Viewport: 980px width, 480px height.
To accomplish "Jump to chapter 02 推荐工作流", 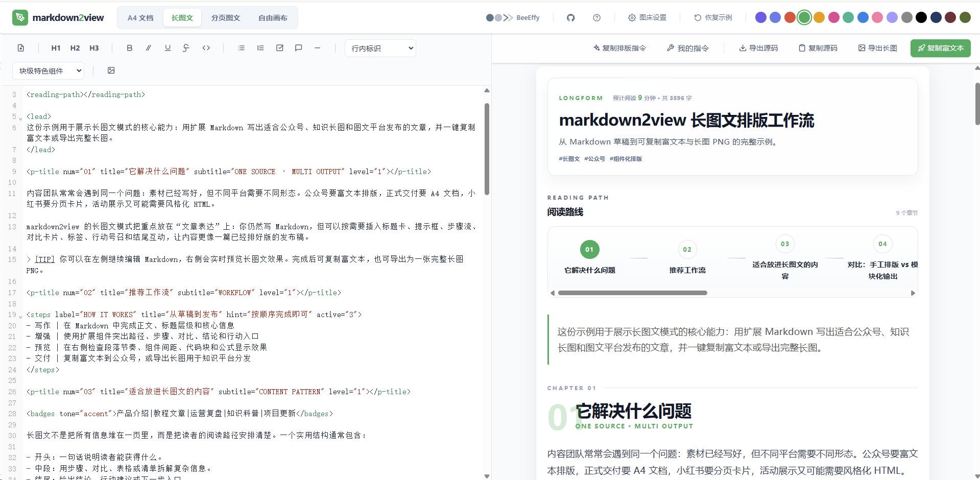I will tap(687, 257).
